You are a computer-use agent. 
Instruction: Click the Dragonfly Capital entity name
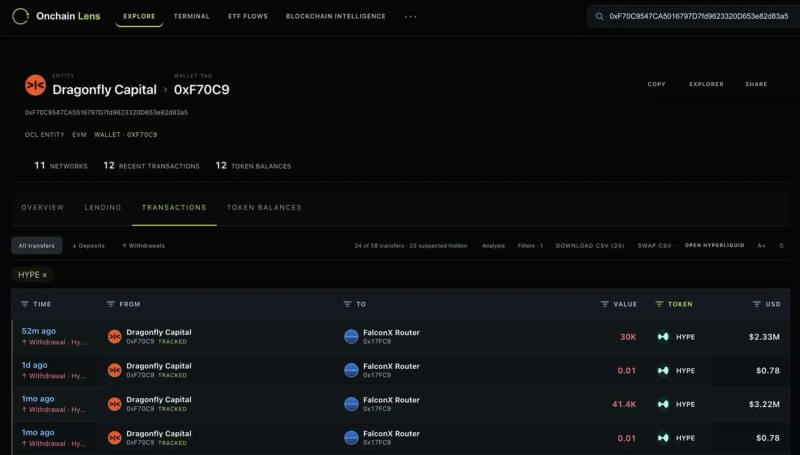(105, 90)
